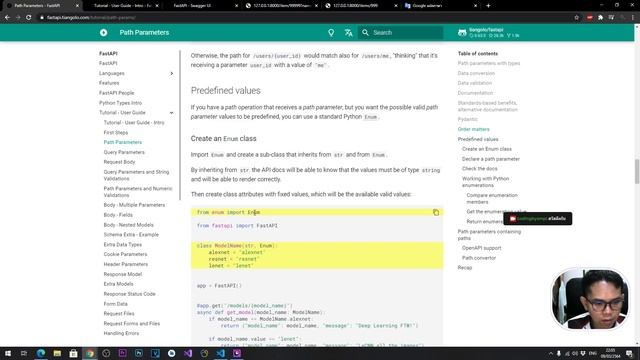The width and height of the screenshot is (640, 360).
Task: Open Request Files page
Action: click(x=119, y=314)
